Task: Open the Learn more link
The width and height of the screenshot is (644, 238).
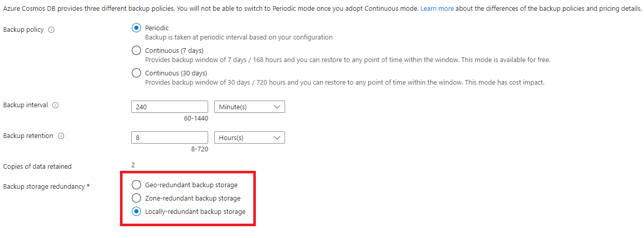Action: click(436, 9)
